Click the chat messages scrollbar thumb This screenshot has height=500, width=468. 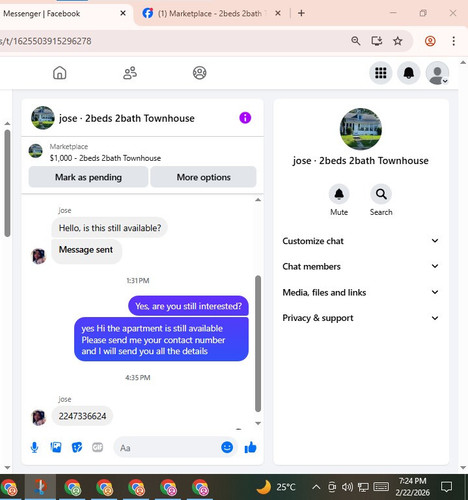coord(258,343)
